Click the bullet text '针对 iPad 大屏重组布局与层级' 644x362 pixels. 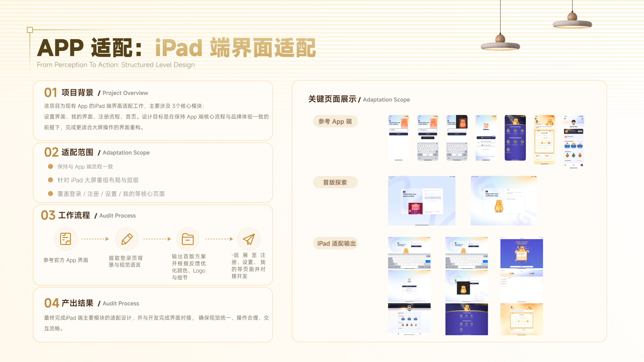(x=98, y=180)
